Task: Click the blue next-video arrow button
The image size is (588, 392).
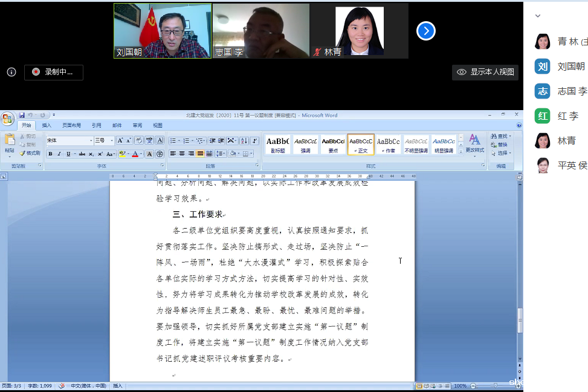Action: (x=425, y=31)
